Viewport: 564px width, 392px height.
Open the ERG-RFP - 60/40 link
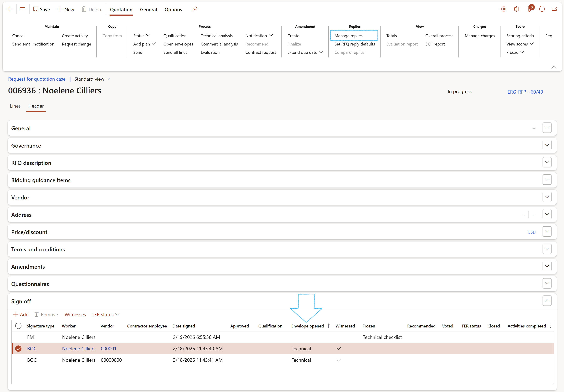click(525, 92)
